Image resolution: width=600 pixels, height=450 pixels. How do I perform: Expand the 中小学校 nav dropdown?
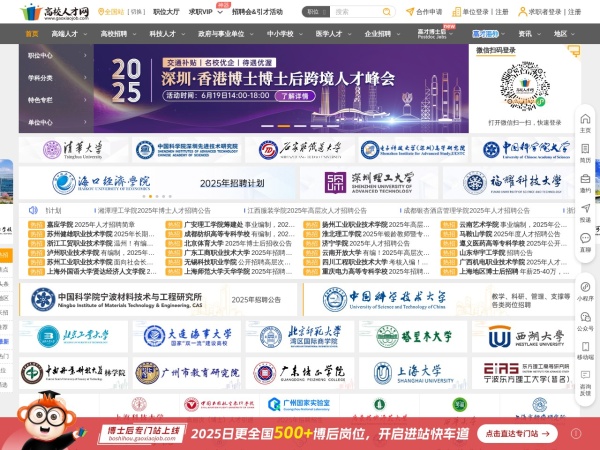pos(300,34)
